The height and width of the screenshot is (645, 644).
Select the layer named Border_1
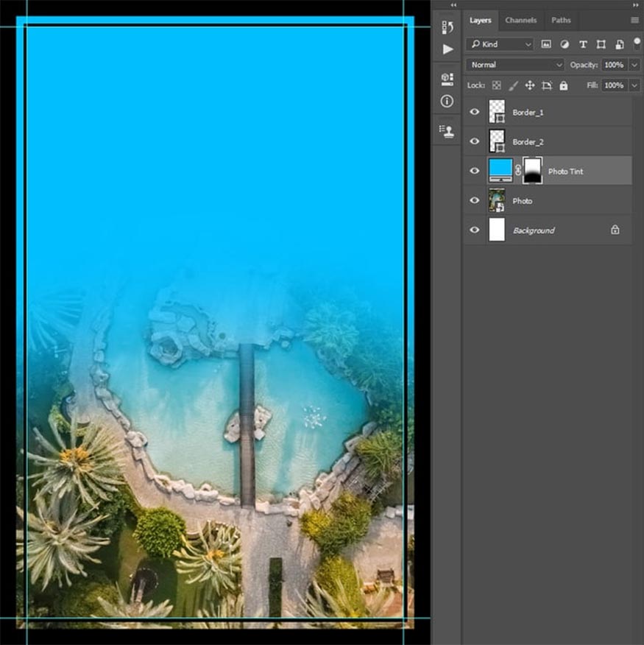pos(528,113)
